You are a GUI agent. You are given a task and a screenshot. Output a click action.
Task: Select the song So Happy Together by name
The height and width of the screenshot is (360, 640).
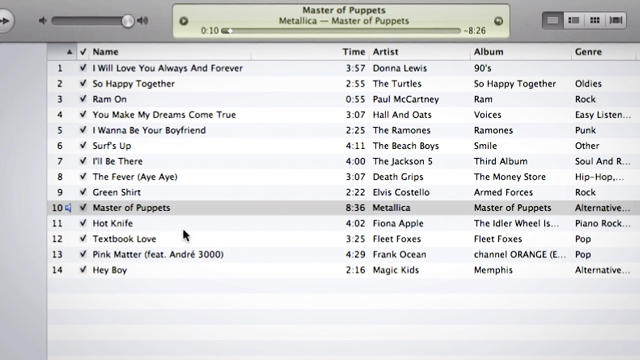click(x=133, y=84)
